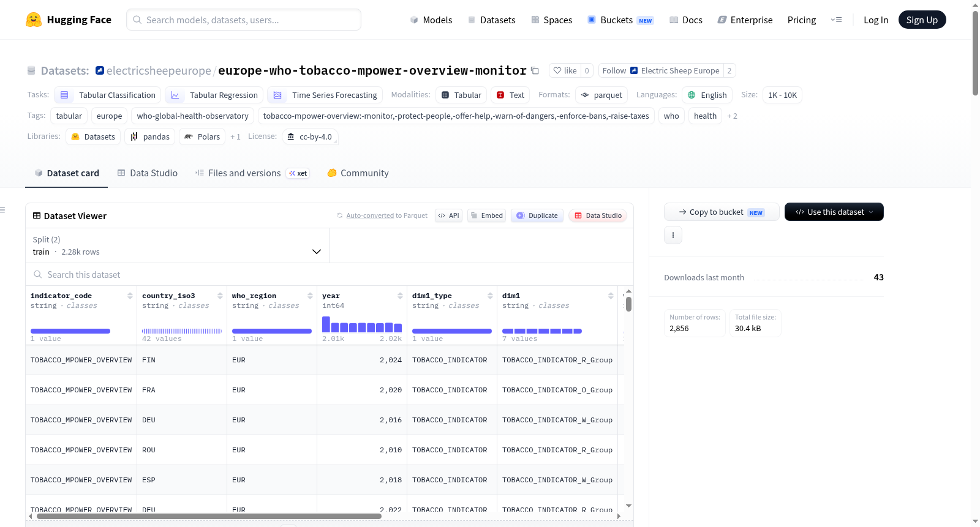Go to Datasets in navigation
980x527 pixels.
coord(491,20)
